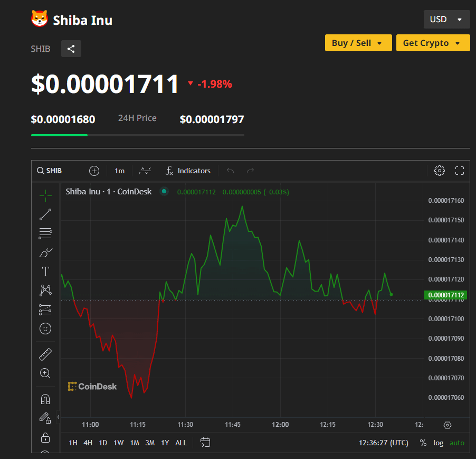Select the crosshair cursor tool
Image resolution: width=476 pixels, height=459 pixels.
tap(45, 195)
